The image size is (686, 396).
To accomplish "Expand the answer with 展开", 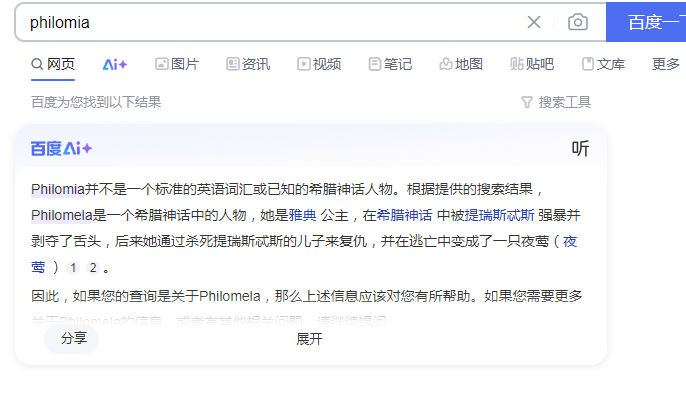I will [x=309, y=339].
